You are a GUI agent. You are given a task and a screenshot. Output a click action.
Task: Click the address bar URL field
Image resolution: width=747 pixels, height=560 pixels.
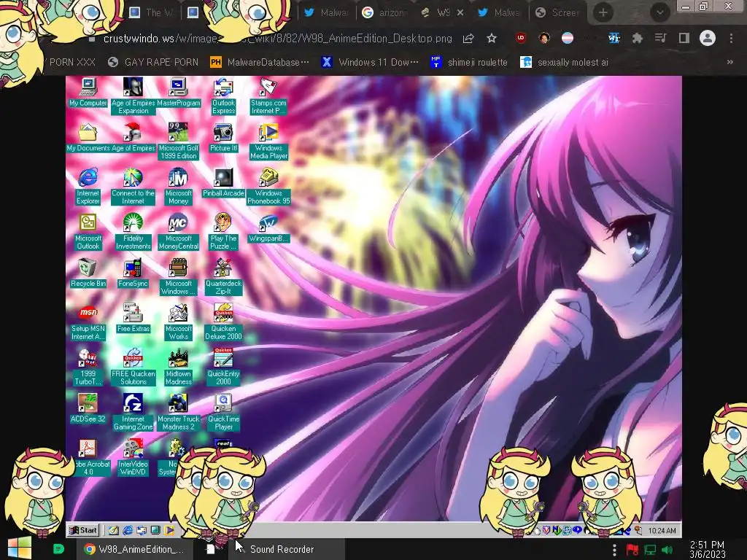click(278, 38)
